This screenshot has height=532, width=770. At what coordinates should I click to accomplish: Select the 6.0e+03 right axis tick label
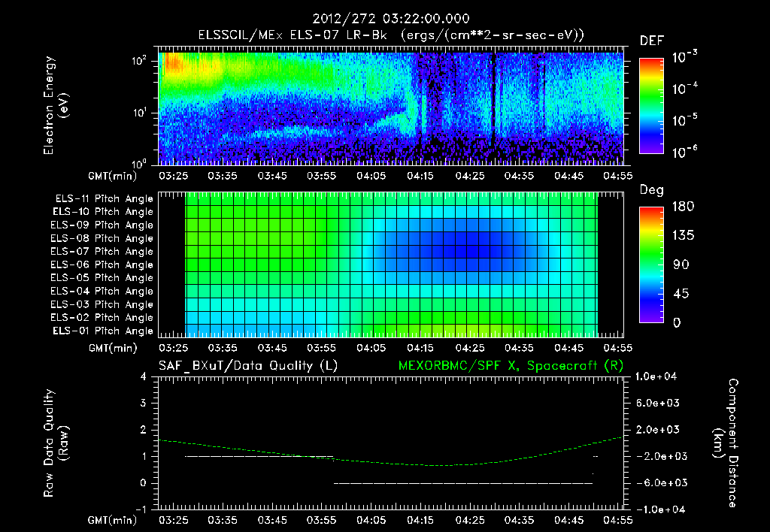click(x=657, y=403)
